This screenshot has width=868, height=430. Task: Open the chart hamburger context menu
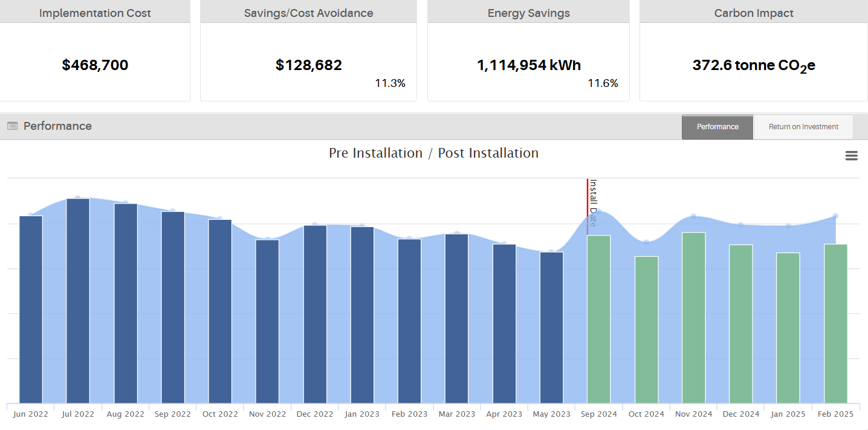point(851,156)
